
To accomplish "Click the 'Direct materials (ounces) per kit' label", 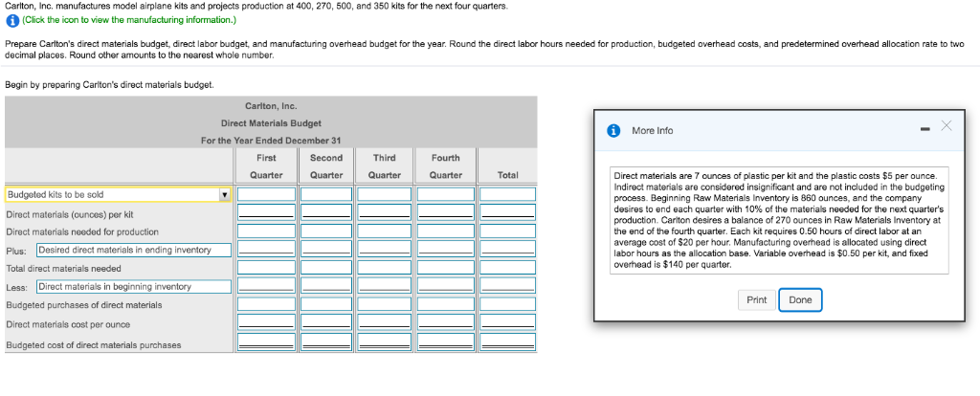I will pyautogui.click(x=69, y=215).
